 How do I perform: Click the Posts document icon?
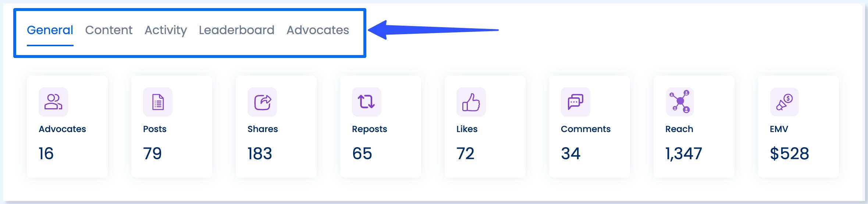coord(158,102)
